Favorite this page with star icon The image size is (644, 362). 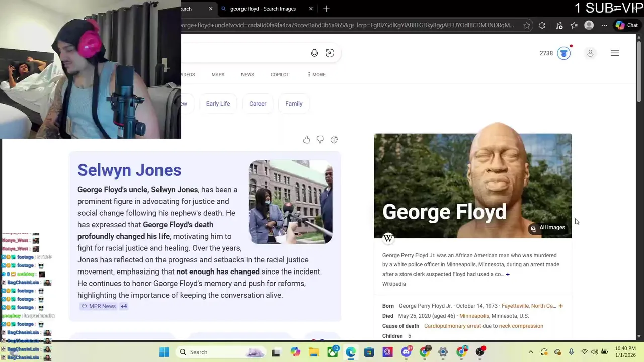click(x=527, y=25)
